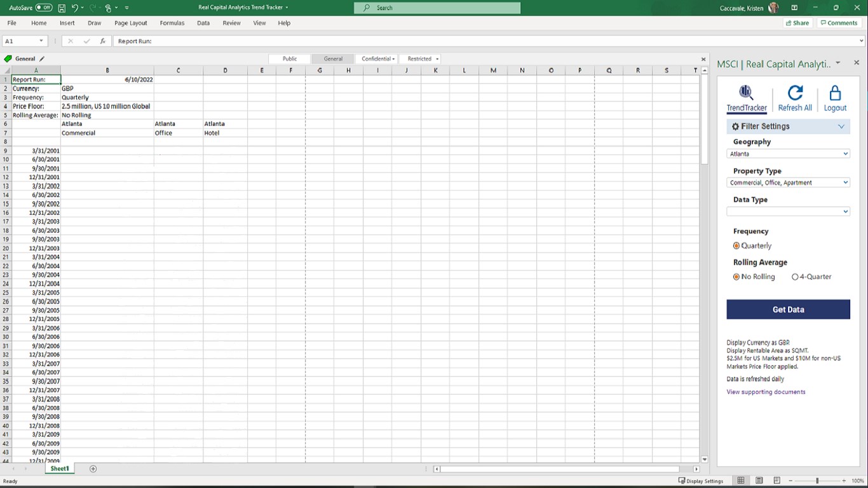The image size is (868, 488).
Task: Click the Undo arrow icon
Action: point(75,8)
